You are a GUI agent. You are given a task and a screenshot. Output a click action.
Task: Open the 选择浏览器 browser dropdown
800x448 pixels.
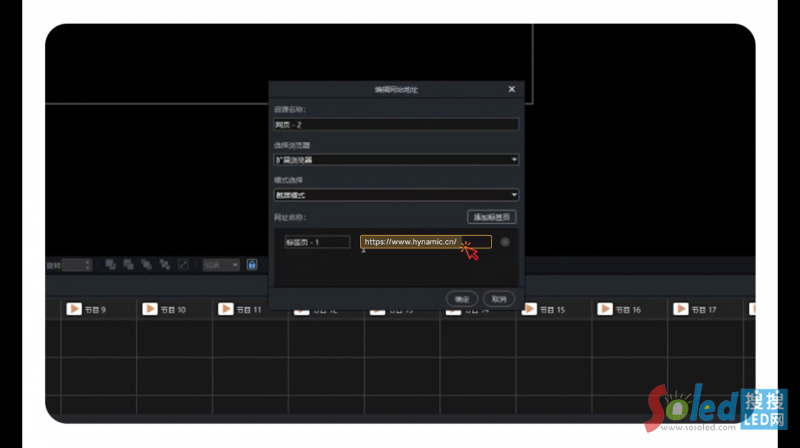pyautogui.click(x=396, y=159)
